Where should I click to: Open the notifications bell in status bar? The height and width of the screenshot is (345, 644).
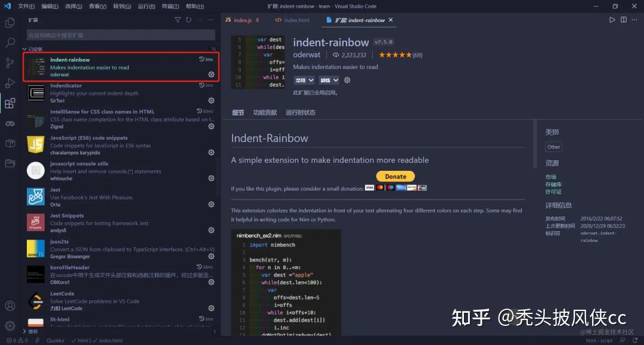click(635, 340)
